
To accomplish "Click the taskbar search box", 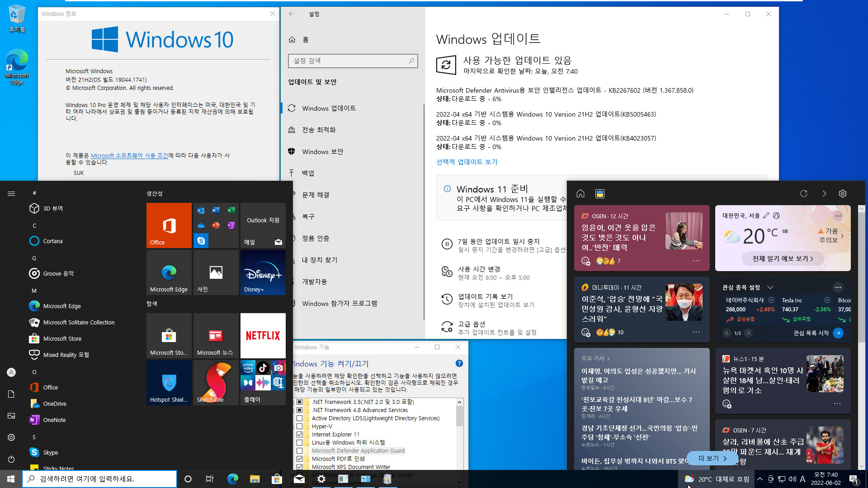I will (x=99, y=479).
